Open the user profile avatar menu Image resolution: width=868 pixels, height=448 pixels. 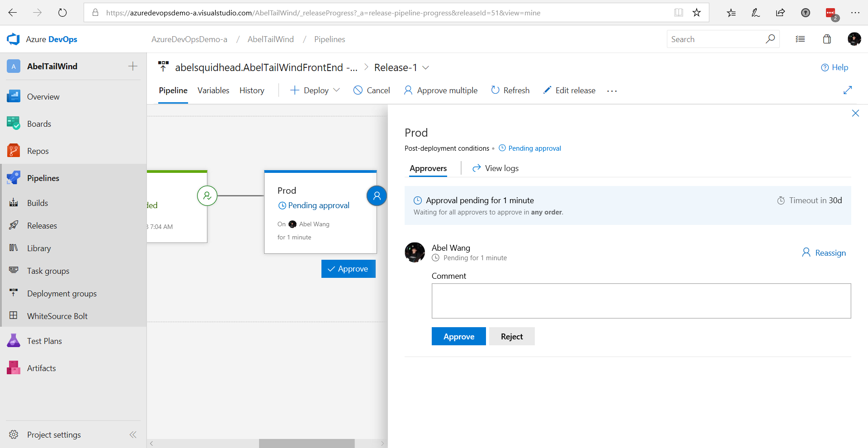(854, 39)
